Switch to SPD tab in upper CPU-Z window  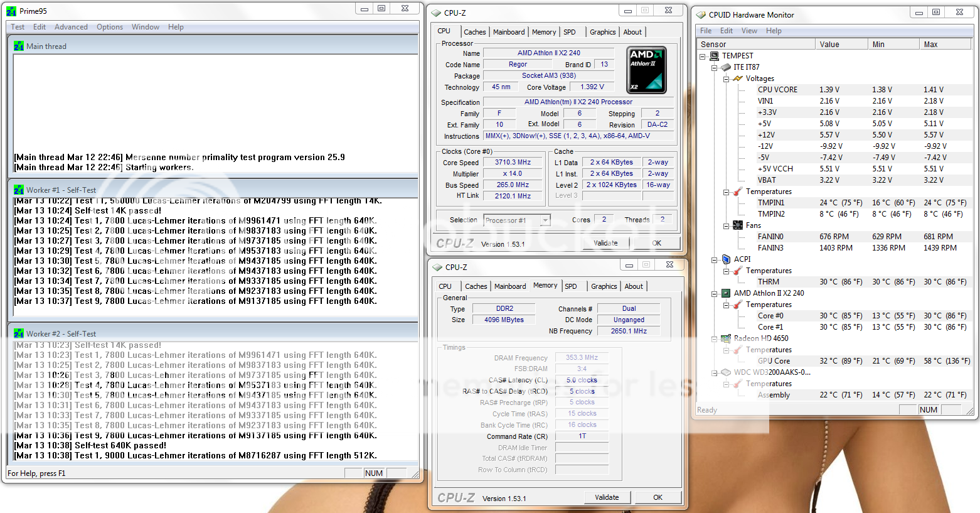pos(570,32)
